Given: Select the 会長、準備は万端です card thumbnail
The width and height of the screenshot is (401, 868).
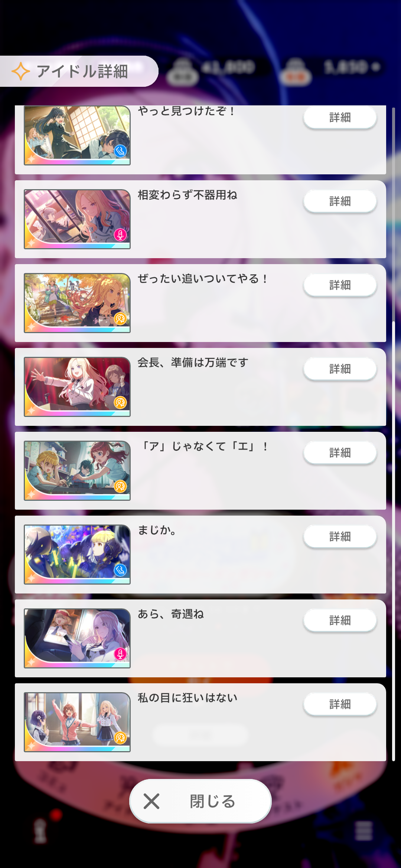Looking at the screenshot, I should pos(77,387).
